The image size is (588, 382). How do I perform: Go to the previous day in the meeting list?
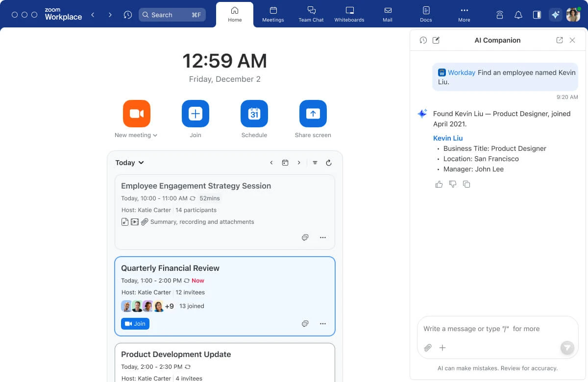coord(271,163)
